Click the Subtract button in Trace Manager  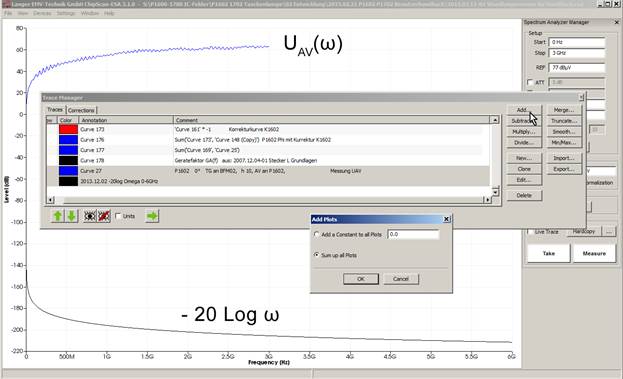pyautogui.click(x=524, y=121)
